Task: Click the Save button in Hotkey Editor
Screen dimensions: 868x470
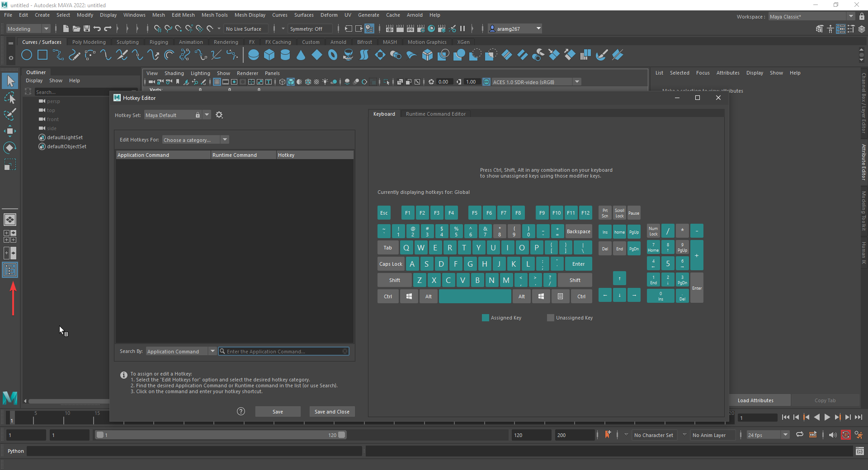Action: click(x=278, y=411)
